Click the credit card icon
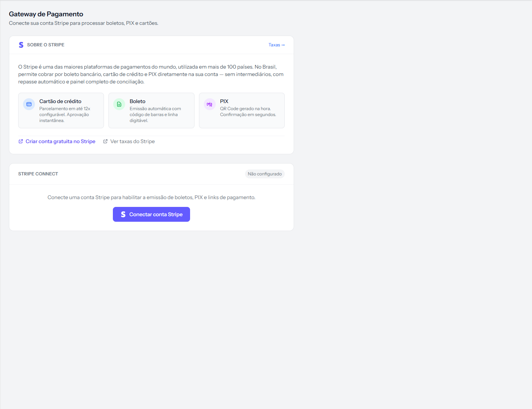This screenshot has height=409, width=532. click(x=29, y=104)
